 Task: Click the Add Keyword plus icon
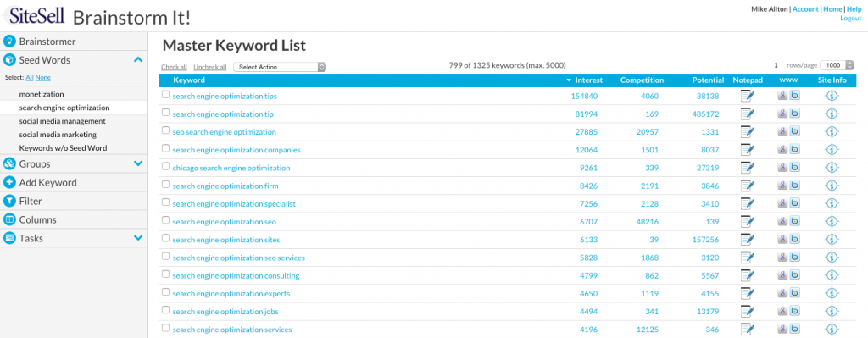pyautogui.click(x=8, y=182)
